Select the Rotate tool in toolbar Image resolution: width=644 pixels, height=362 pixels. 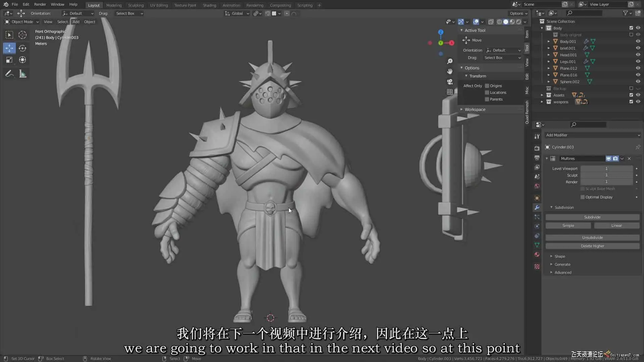point(22,48)
